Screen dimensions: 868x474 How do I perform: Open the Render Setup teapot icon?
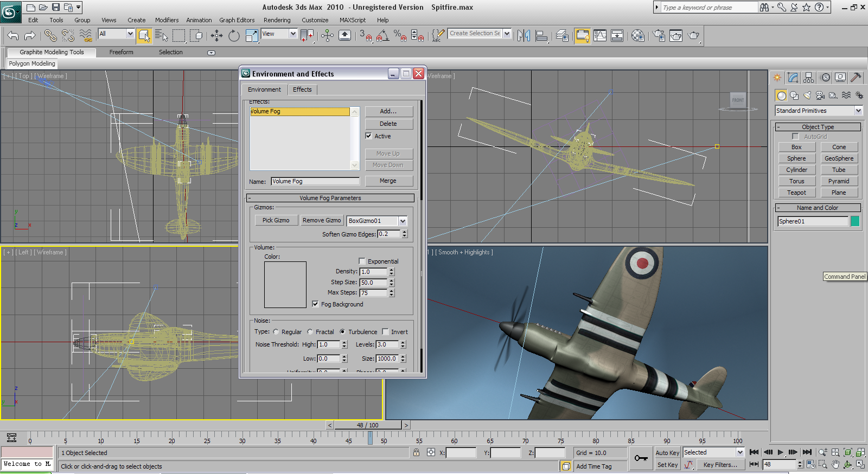coord(659,36)
